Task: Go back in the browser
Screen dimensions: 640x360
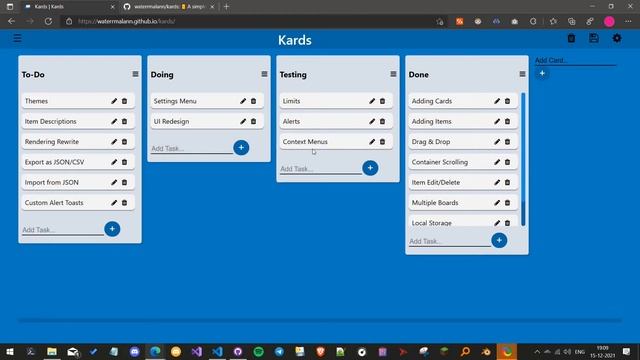Action: point(11,21)
